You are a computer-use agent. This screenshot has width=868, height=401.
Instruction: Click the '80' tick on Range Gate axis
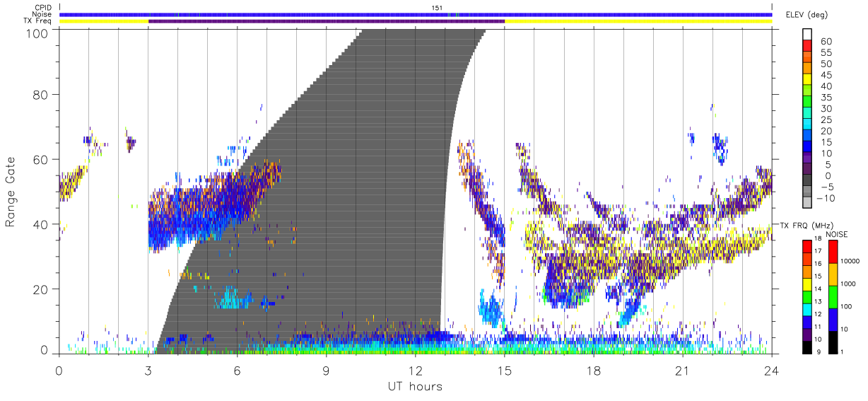pyautogui.click(x=41, y=95)
